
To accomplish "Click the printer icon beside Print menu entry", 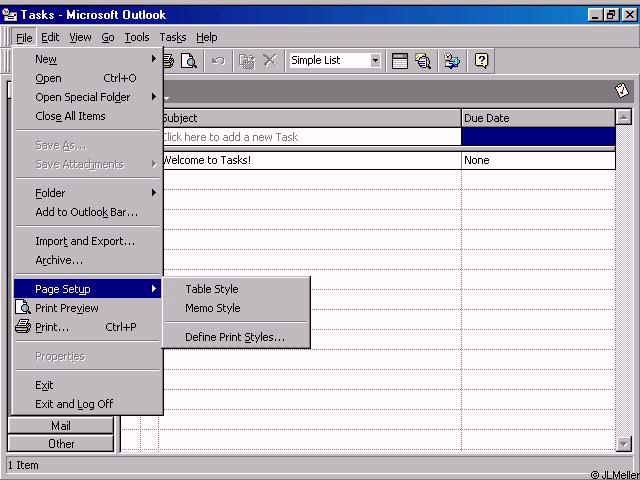I will coord(23,327).
